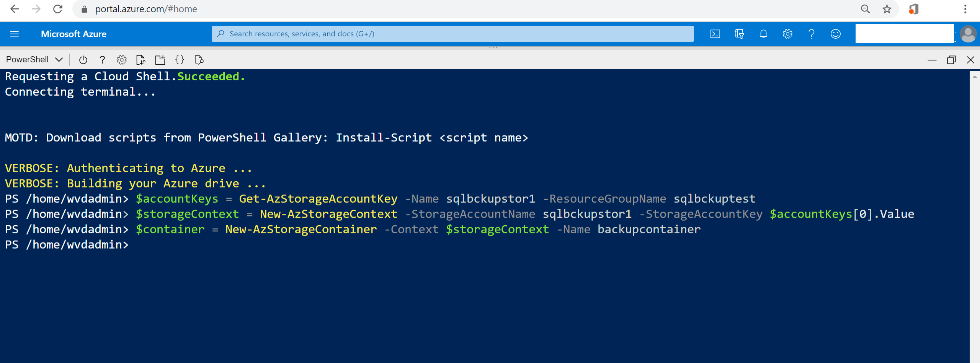Open the Cloud Shell web preview
980x363 pixels.
coord(199,60)
